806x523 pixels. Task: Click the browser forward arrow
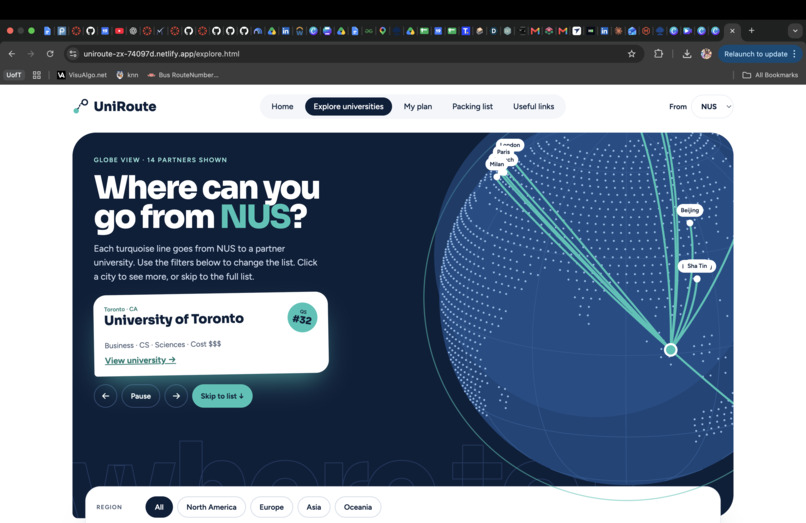coord(31,53)
